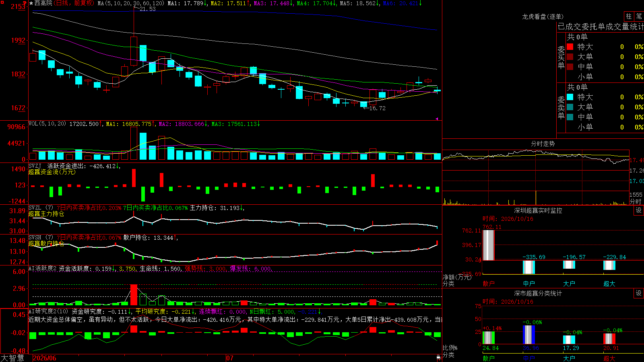644x362 pixels.
Task: Click the red question mark icon top-left
Action: click(x=25, y=4)
